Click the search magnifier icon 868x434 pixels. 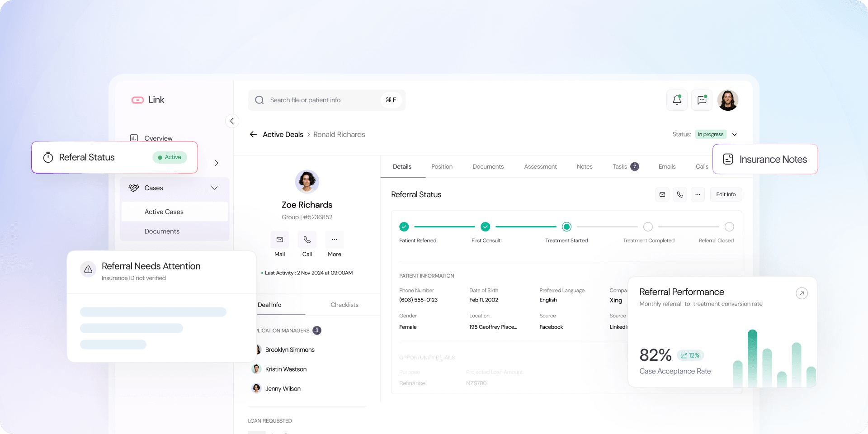(259, 100)
